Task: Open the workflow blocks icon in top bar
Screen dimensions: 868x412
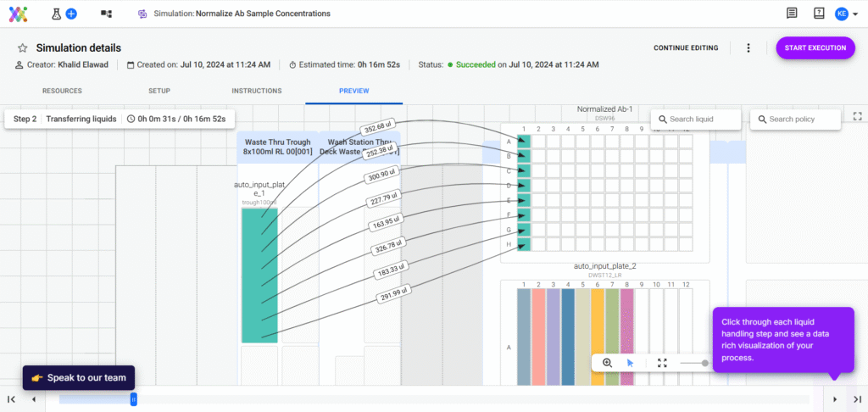Action: [106, 14]
